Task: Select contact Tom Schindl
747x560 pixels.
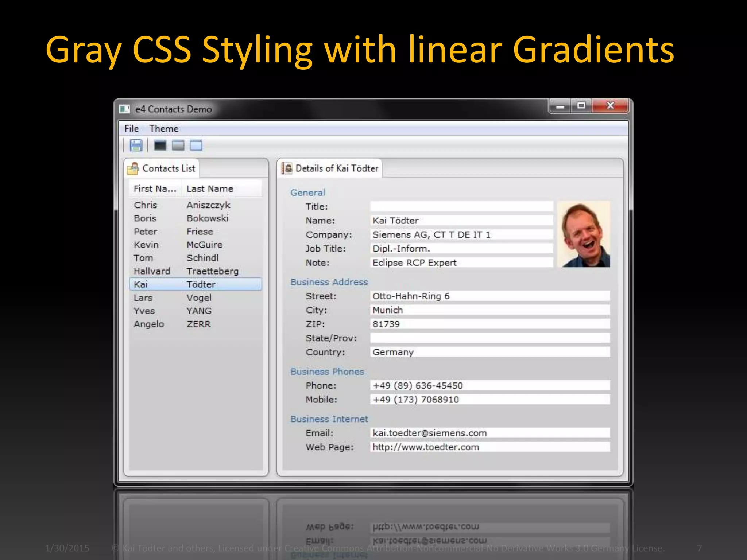Action: coord(196,258)
